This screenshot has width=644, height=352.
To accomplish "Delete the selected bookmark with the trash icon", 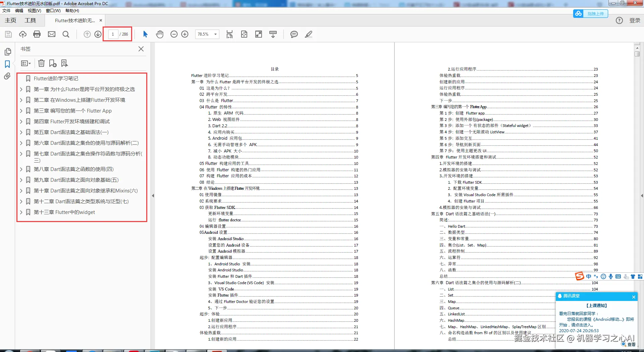I will (x=41, y=63).
